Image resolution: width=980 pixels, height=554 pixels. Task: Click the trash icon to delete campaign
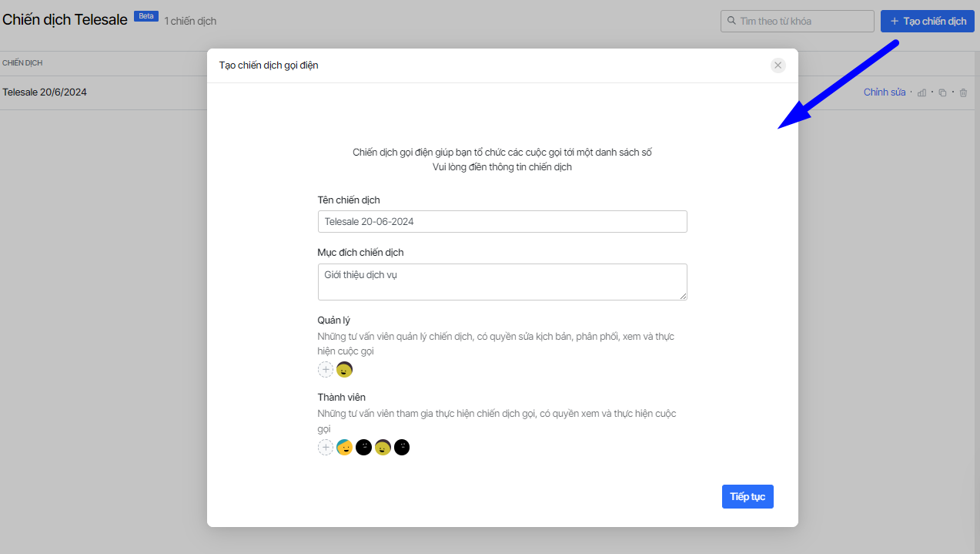click(x=963, y=92)
